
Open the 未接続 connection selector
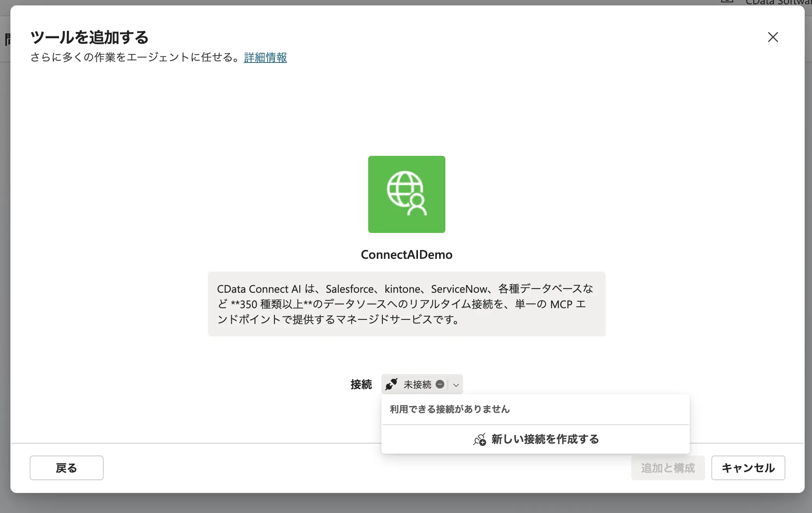418,384
